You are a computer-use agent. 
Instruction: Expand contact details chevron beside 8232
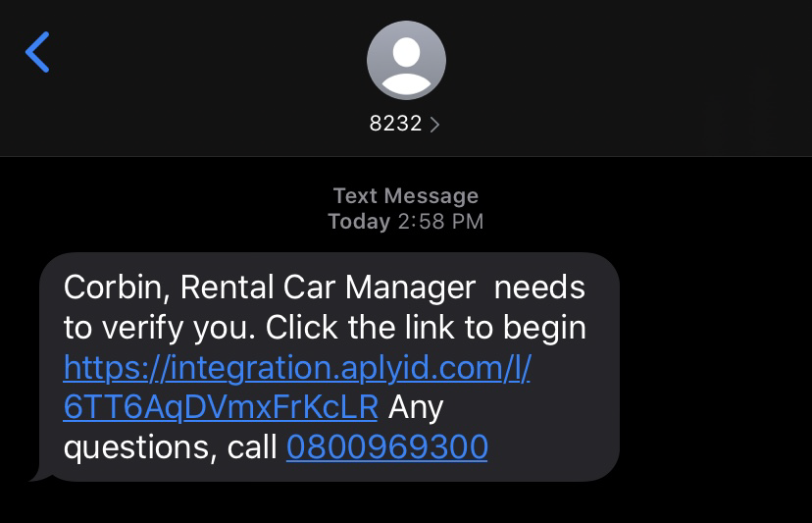pyautogui.click(x=434, y=125)
